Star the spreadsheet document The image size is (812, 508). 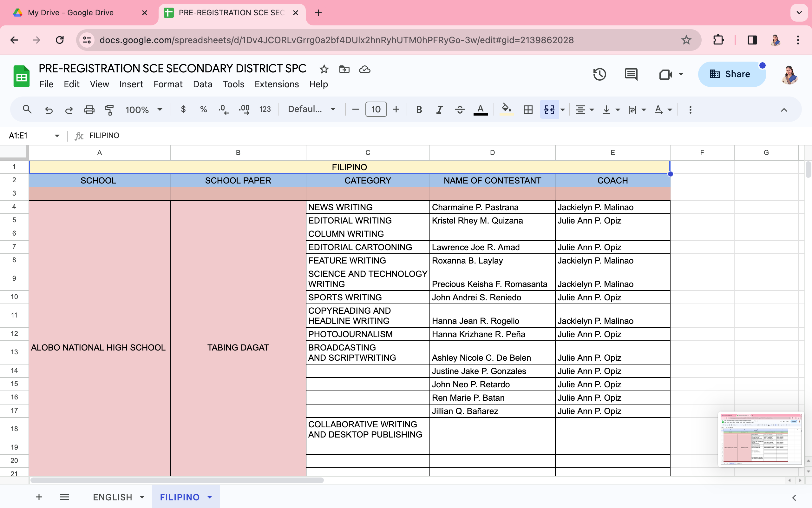[x=324, y=69]
